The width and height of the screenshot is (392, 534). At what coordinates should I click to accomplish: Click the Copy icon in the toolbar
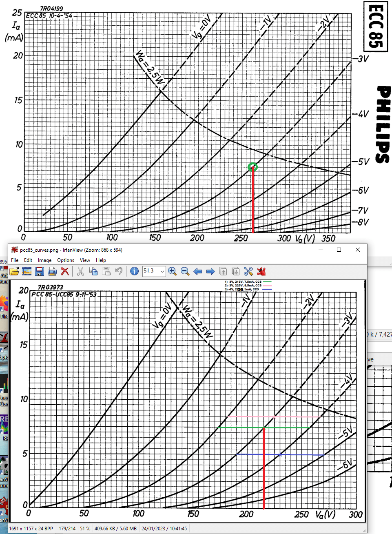93,271
